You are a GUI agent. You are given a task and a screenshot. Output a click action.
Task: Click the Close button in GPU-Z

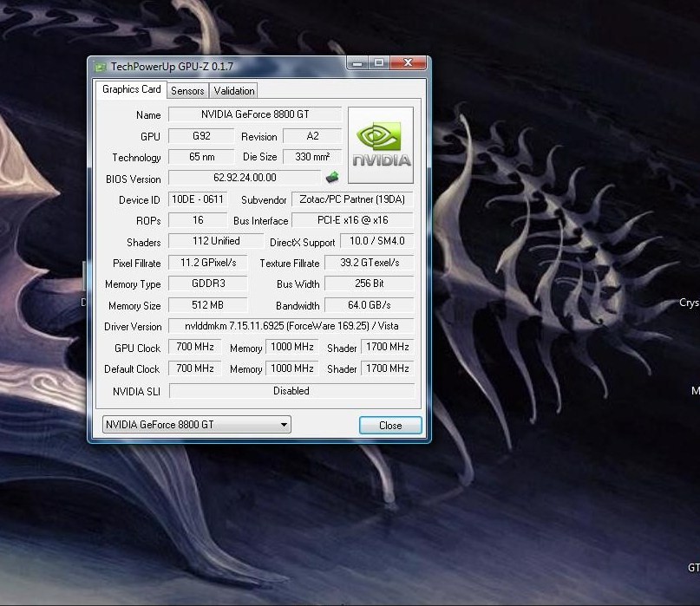coord(390,426)
